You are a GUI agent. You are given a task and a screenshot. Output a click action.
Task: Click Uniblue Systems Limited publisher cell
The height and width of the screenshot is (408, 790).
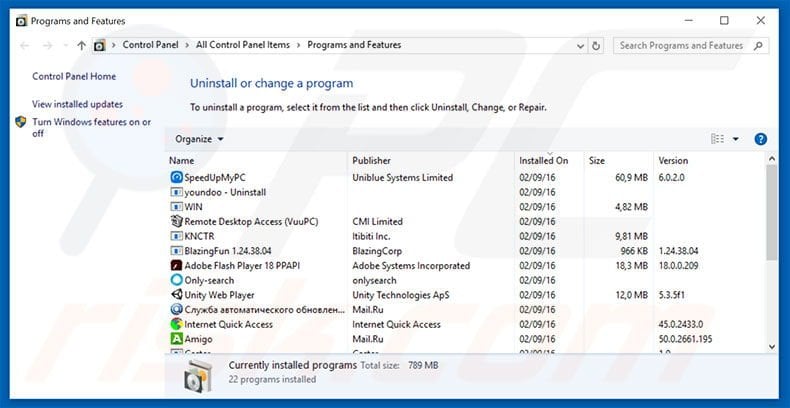coord(403,177)
